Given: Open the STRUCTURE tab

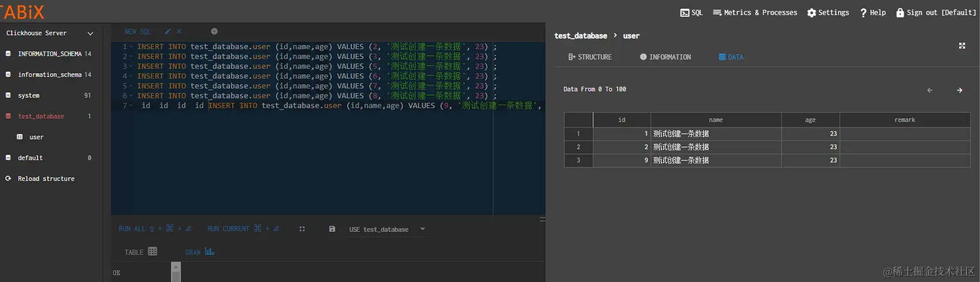Looking at the screenshot, I should coord(590,57).
